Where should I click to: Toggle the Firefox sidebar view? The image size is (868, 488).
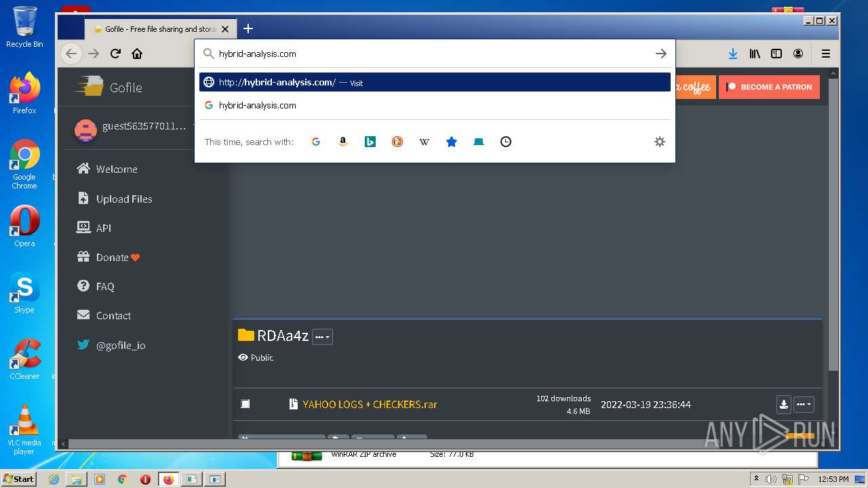click(776, 54)
